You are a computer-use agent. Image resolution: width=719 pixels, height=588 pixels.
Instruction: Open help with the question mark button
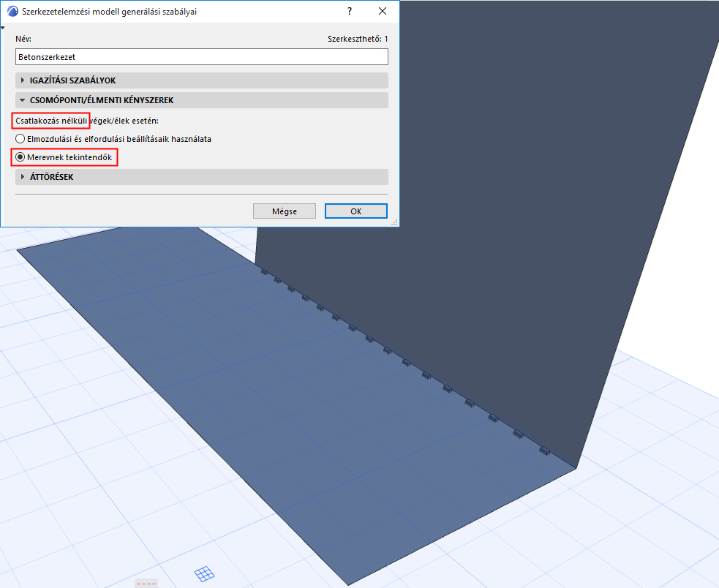click(350, 12)
